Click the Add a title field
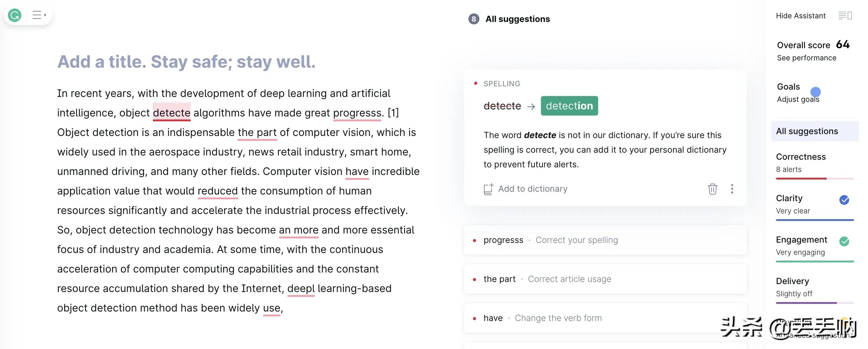868x349 pixels. click(186, 62)
